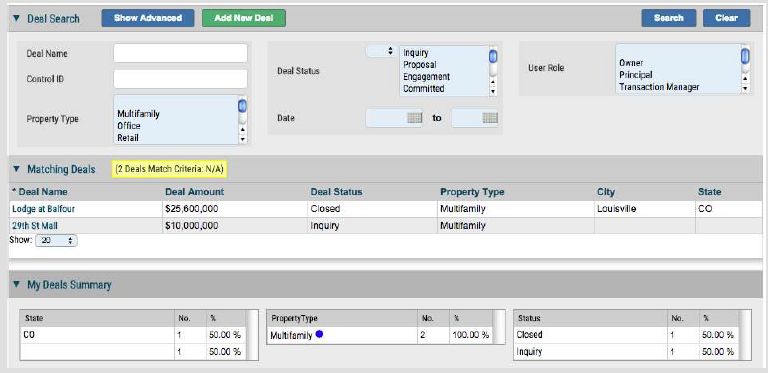Screen dimensions: 768x373
Task: Select Engagement in Deal Status list
Action: pyautogui.click(x=427, y=77)
